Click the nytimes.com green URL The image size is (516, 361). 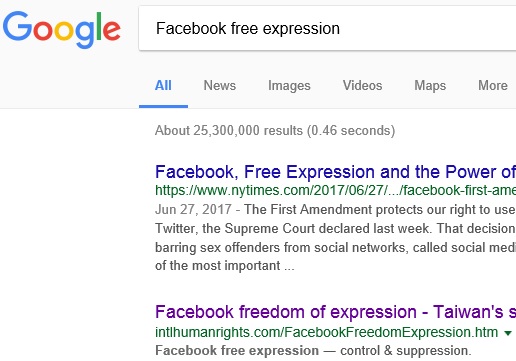[x=335, y=190]
